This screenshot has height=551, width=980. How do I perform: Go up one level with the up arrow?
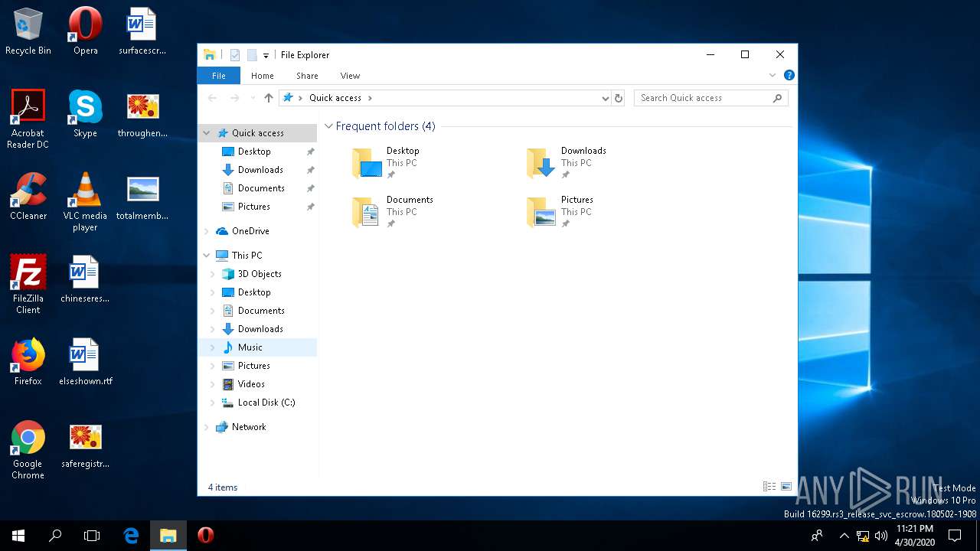click(269, 98)
